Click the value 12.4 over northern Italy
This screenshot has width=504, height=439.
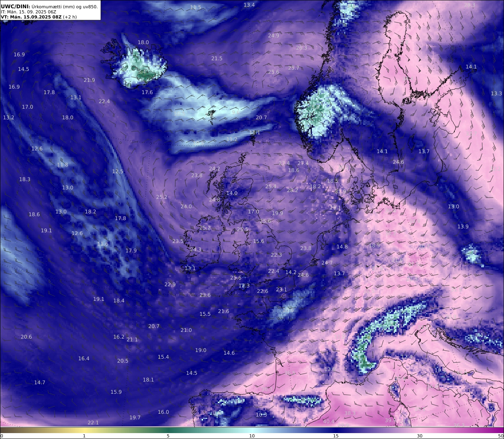[x=406, y=357]
